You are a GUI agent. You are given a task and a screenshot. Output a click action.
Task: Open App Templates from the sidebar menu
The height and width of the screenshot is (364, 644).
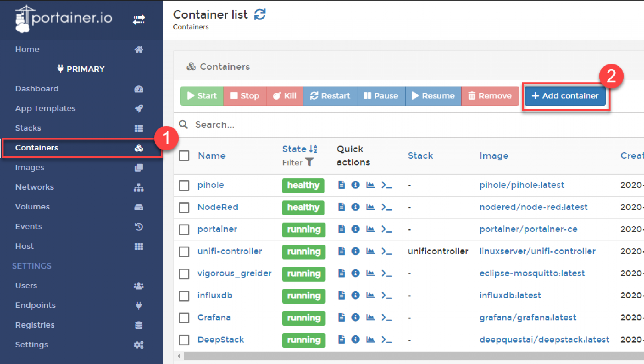tap(45, 108)
